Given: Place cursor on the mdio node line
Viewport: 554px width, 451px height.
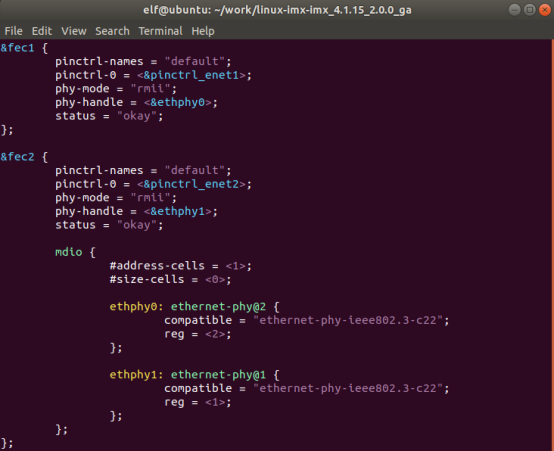Looking at the screenshot, I should [75, 252].
